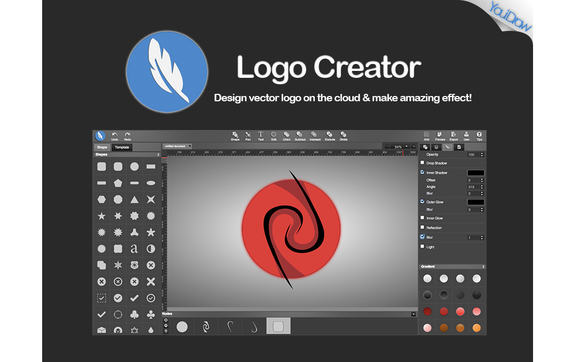Screen dimensions: 580x362
Task: Open the second properties panel tab
Action: (x=436, y=147)
